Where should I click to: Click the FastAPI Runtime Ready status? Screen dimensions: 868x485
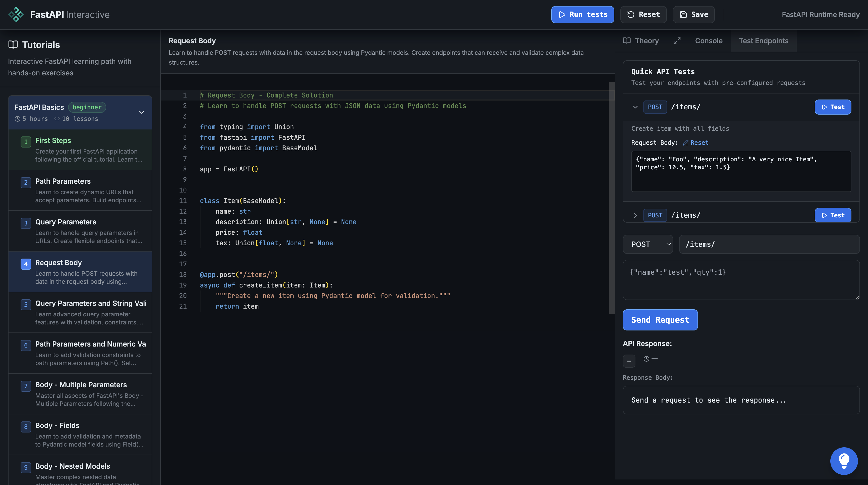point(821,15)
